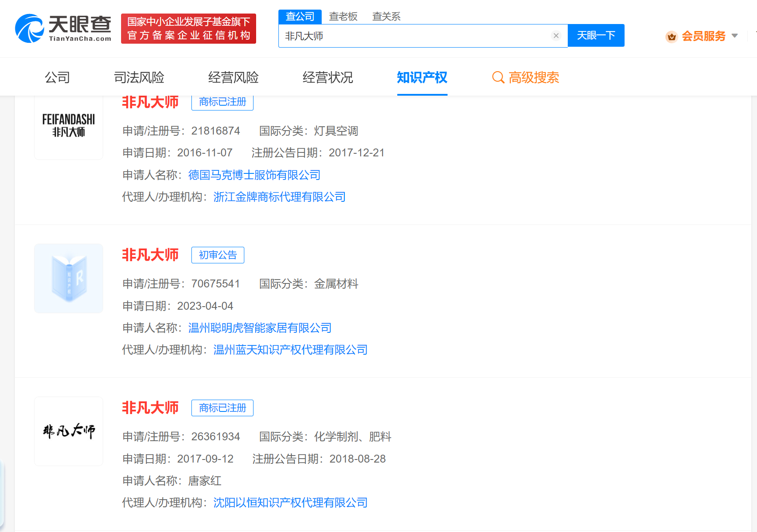Select the 公司 navigation tab
757x532 pixels.
(x=57, y=77)
